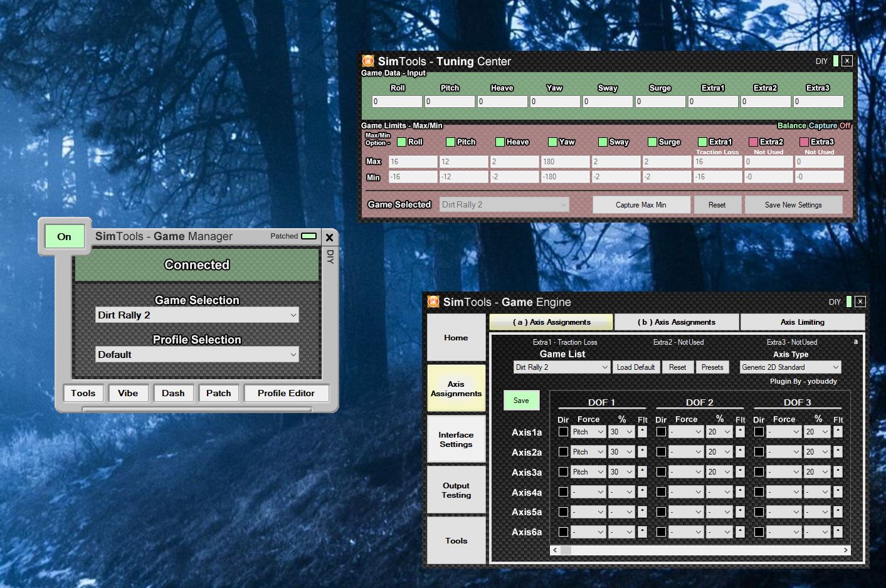The width and height of the screenshot is (886, 588).
Task: Toggle the green On button in Game Manager
Action: [x=64, y=236]
